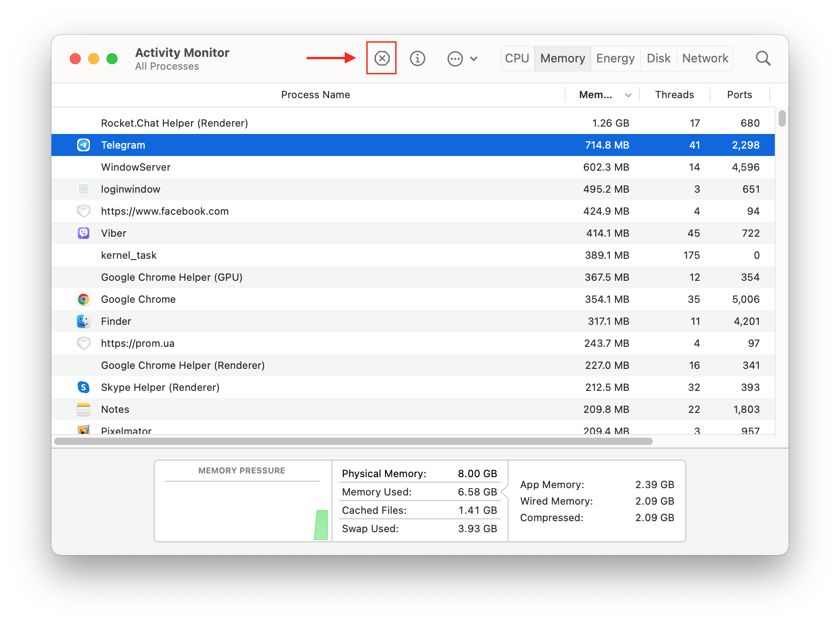The height and width of the screenshot is (623, 840).
Task: Click the Physical Memory 8.00 GB value
Action: pos(477,473)
